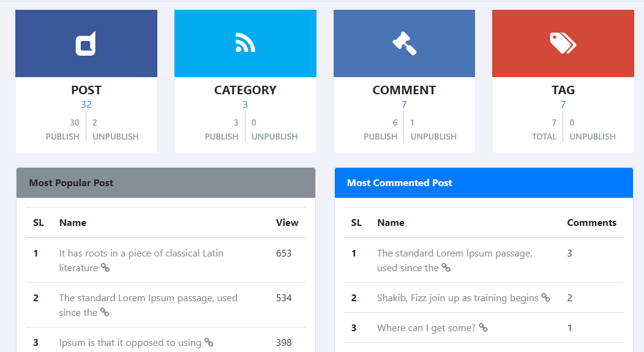This screenshot has height=352, width=644.
Task: Open the category count 3 link
Action: (x=245, y=105)
